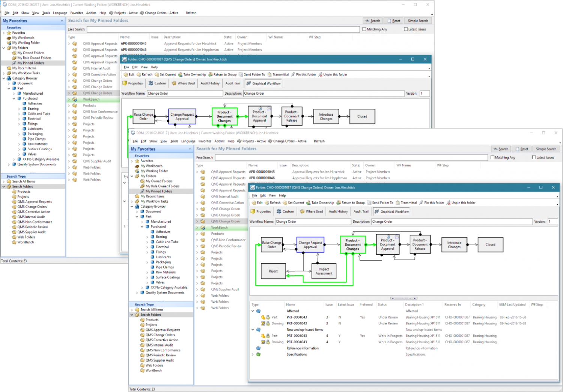Viewport: 563px width, 392px height.
Task: Open the Audit History tab in the front folder window
Action: [338, 212]
